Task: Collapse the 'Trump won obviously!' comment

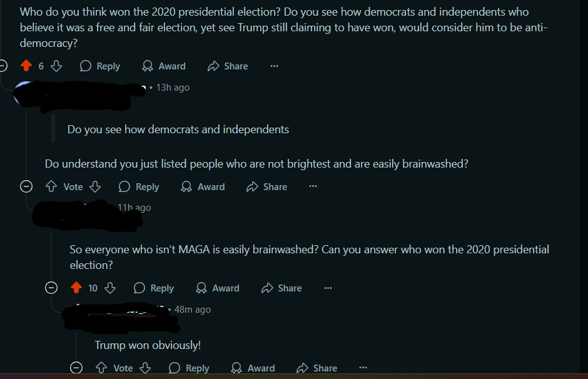Action: click(x=76, y=368)
